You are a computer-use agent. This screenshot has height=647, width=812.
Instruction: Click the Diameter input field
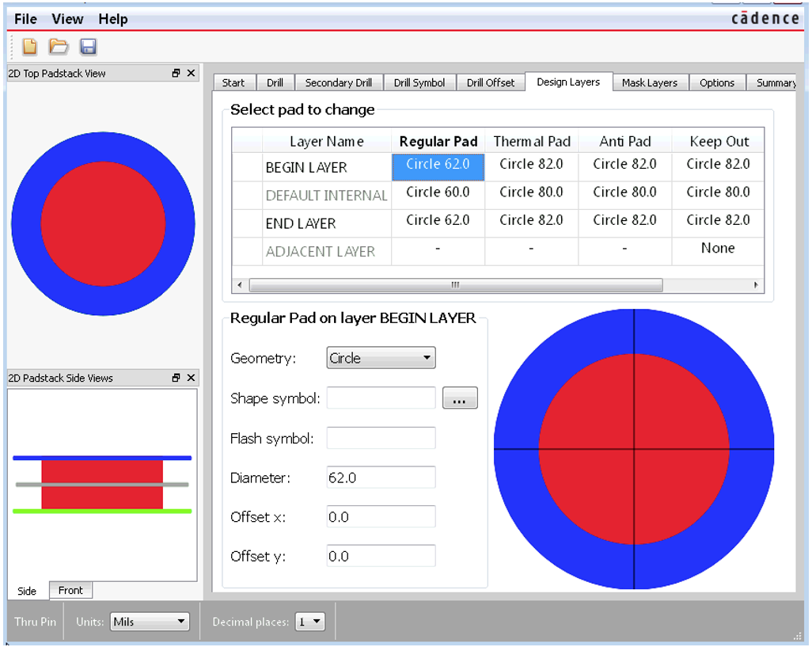pos(381,478)
